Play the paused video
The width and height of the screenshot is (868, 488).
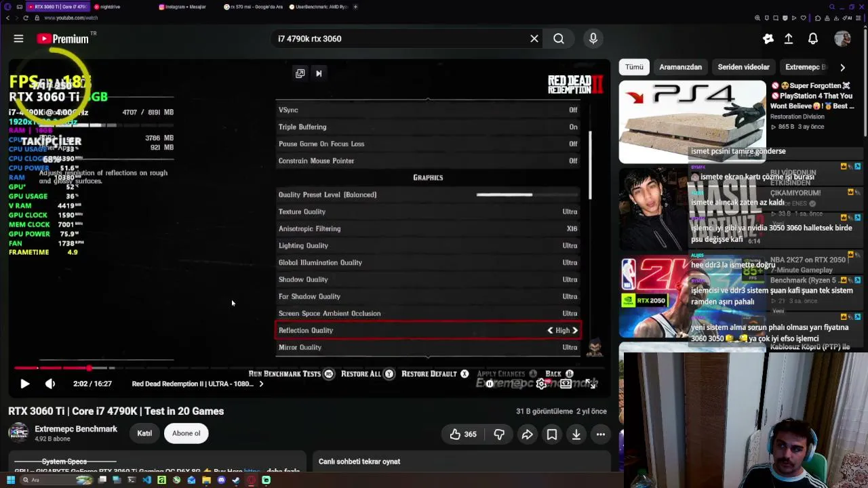pyautogui.click(x=24, y=384)
